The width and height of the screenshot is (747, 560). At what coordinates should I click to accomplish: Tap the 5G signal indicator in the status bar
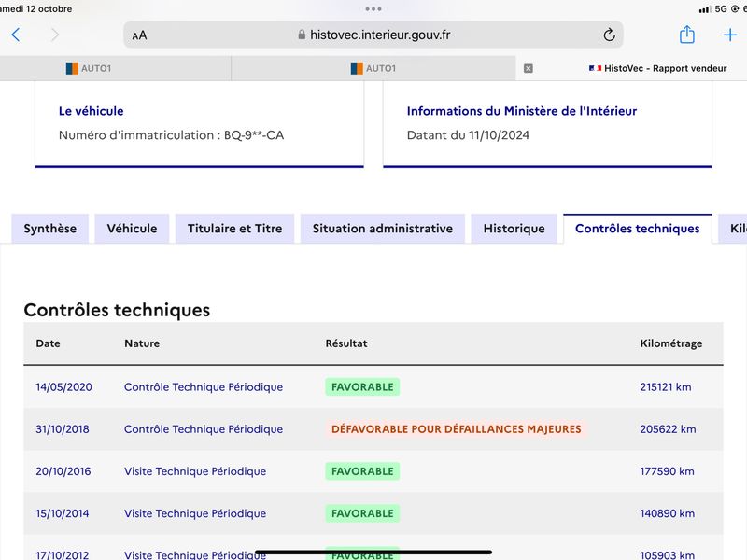(721, 8)
